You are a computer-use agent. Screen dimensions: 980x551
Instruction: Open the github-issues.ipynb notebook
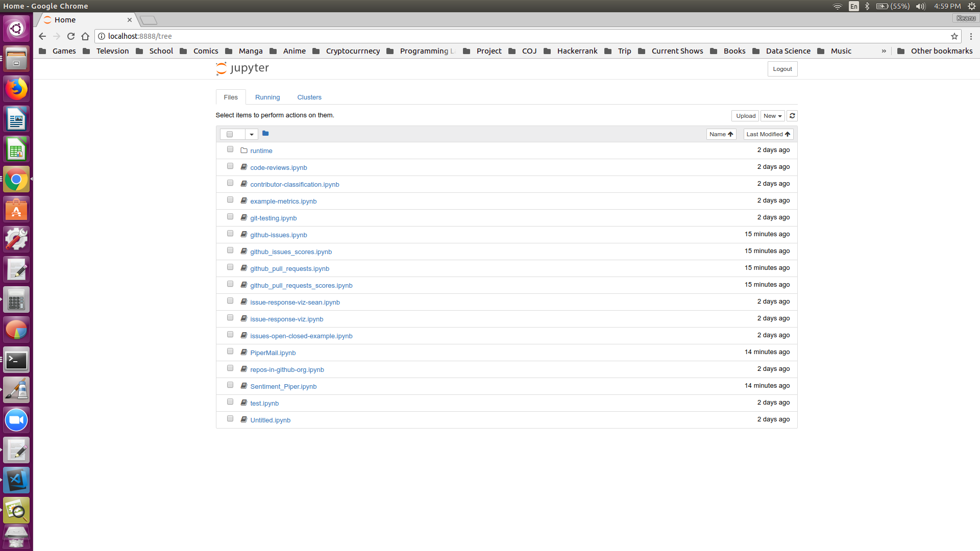pyautogui.click(x=279, y=235)
